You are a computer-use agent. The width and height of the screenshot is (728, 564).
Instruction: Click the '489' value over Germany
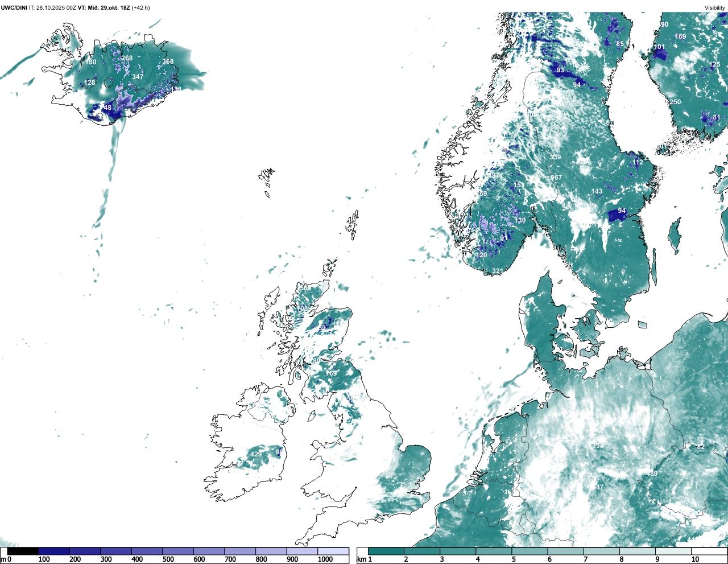[x=652, y=474]
